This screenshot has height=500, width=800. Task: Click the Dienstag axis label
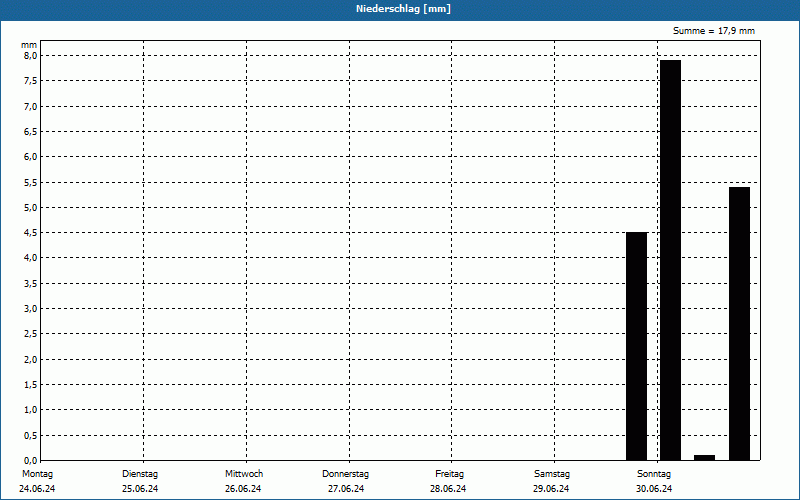coord(140,473)
